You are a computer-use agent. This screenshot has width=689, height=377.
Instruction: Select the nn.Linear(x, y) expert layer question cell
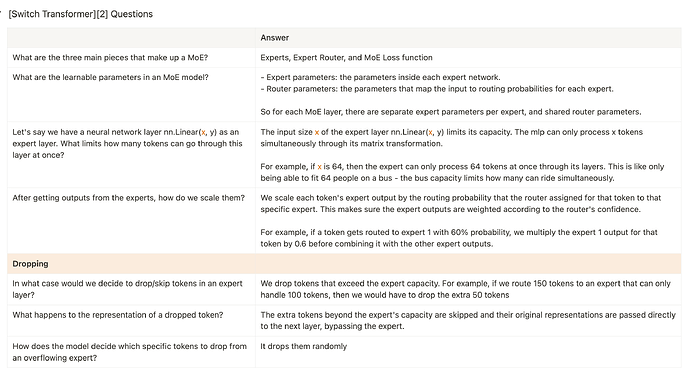pos(131,155)
